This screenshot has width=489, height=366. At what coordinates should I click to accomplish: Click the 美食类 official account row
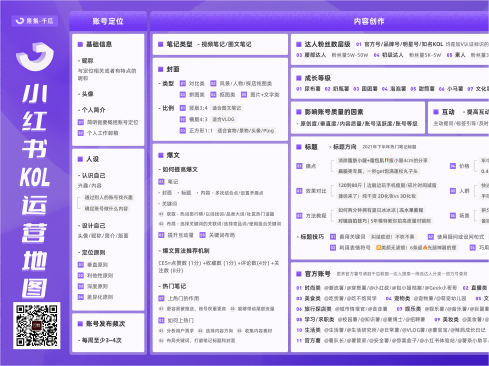click(x=337, y=298)
